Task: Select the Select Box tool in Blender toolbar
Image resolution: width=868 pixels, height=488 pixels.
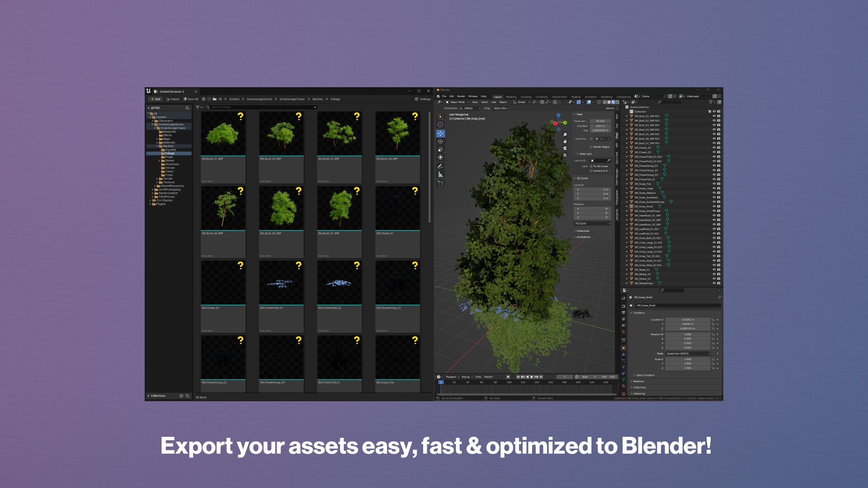Action: coord(440,117)
